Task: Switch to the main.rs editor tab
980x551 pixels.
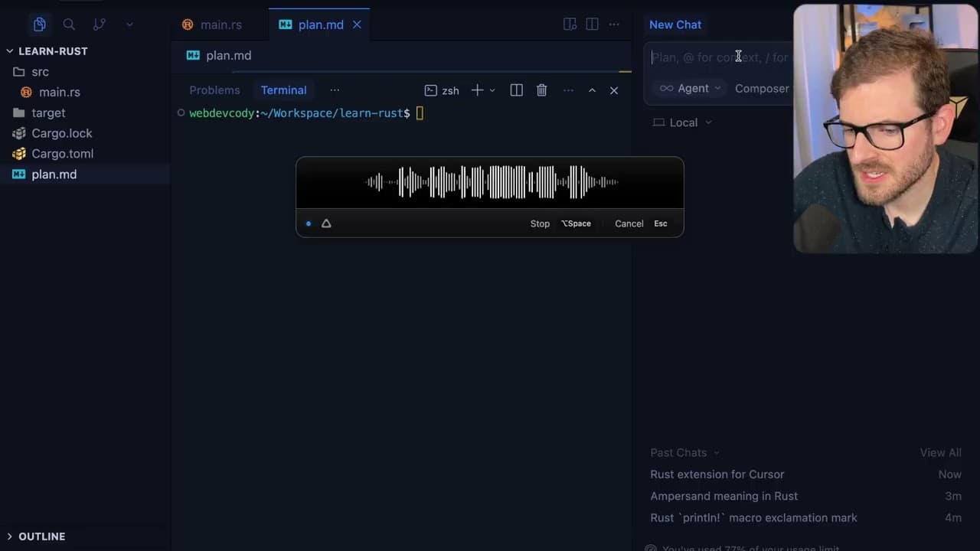Action: pos(212,24)
